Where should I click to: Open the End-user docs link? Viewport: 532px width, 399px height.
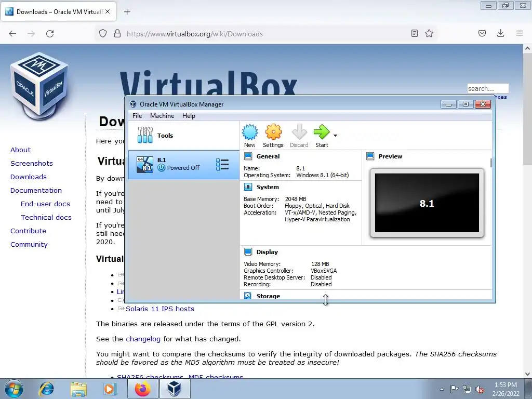pos(45,204)
